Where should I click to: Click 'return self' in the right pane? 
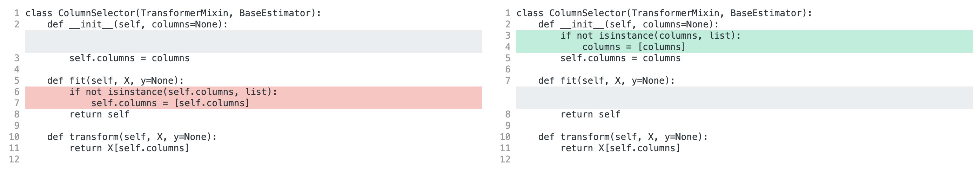pyautogui.click(x=590, y=114)
